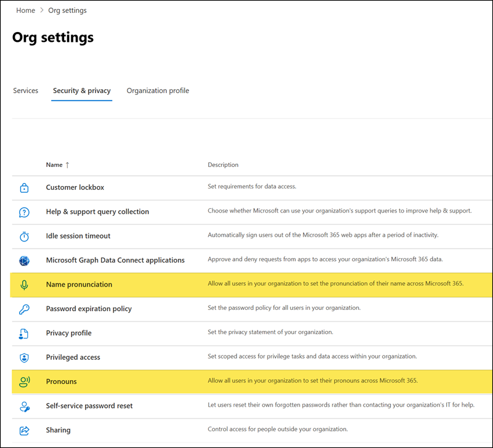Click the Privileged access shield icon

click(24, 357)
